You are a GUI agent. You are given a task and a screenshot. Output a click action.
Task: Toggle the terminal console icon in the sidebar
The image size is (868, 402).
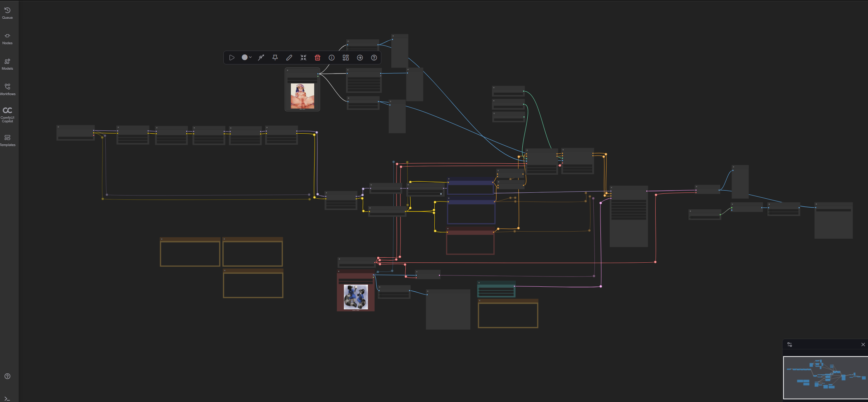click(7, 398)
